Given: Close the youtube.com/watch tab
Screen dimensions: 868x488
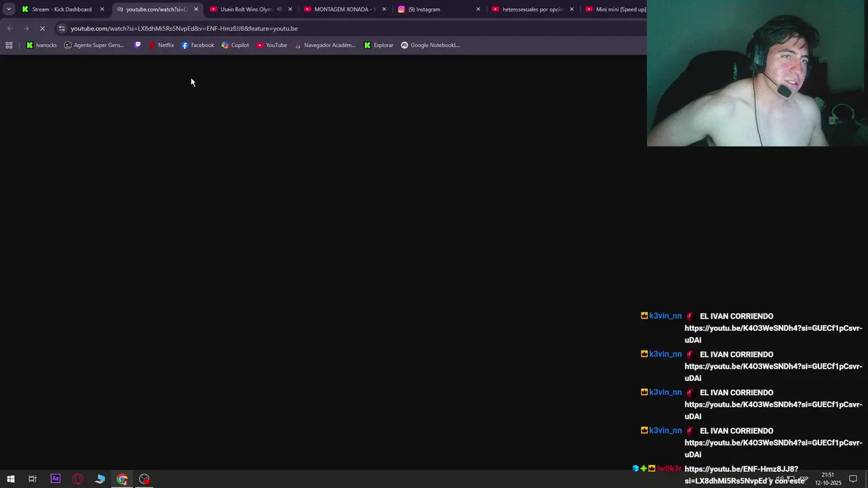Looking at the screenshot, I should click(x=196, y=9).
